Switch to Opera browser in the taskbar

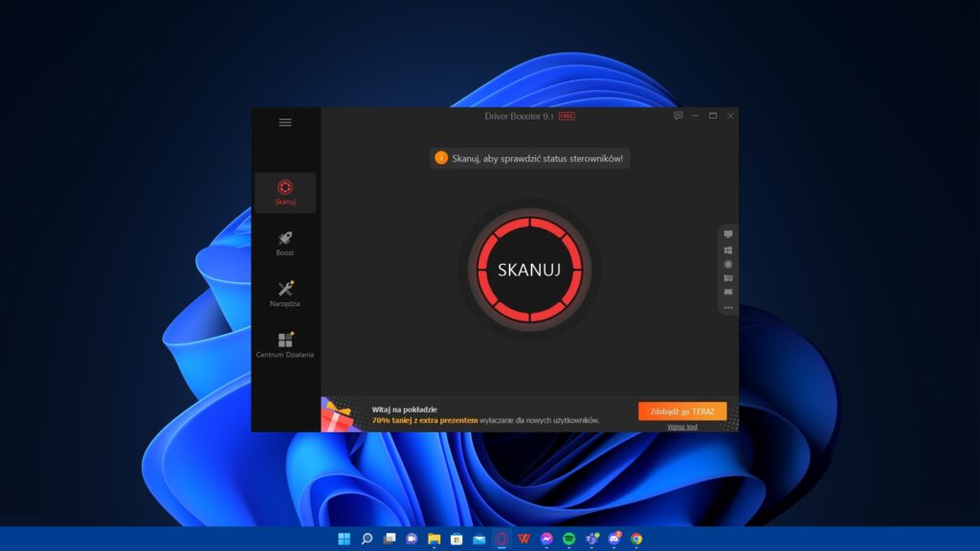coord(501,539)
